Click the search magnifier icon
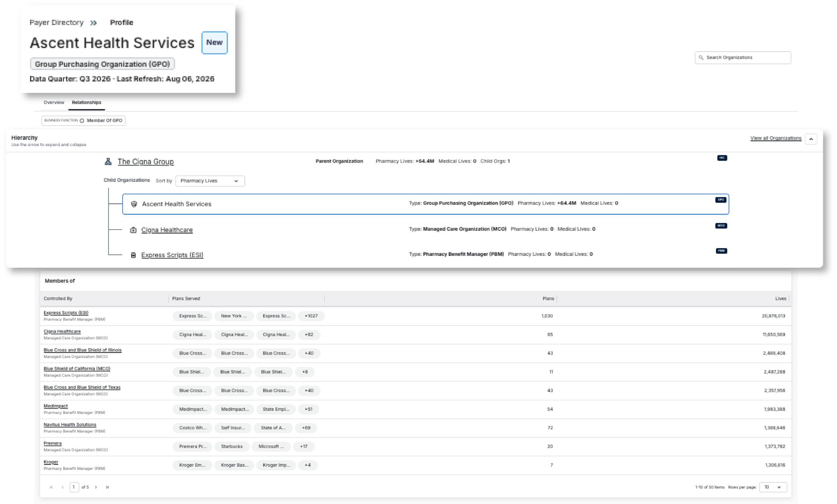Image resolution: width=837 pixels, height=504 pixels. (x=701, y=58)
